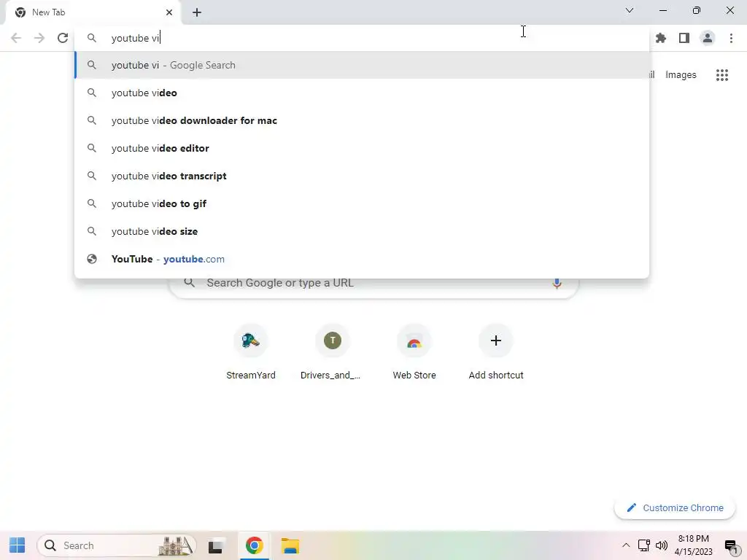This screenshot has height=560, width=747.
Task: Pick the 'youtube video transcript' suggestion
Action: click(362, 176)
